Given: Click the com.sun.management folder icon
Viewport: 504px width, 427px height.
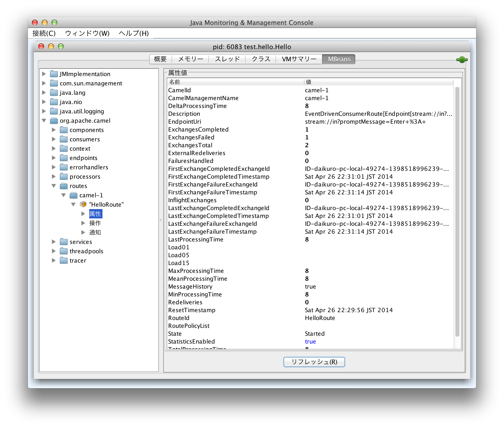Looking at the screenshot, I should tap(54, 83).
